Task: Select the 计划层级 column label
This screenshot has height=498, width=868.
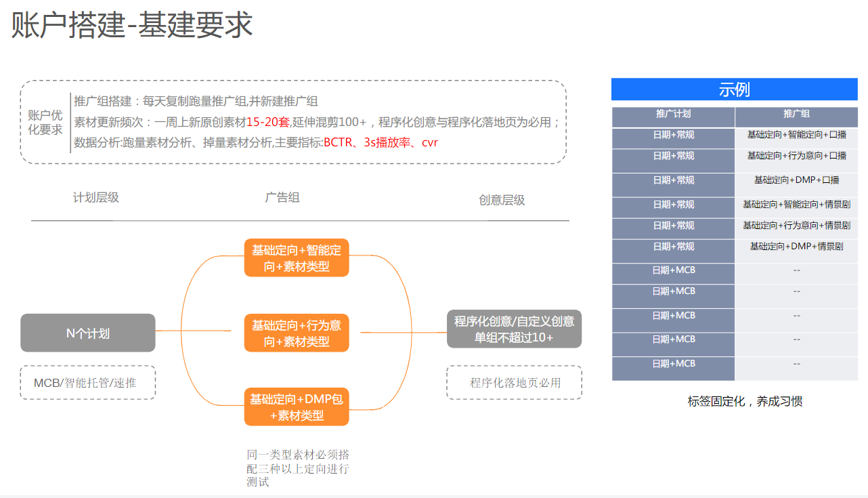Action: click(96, 198)
